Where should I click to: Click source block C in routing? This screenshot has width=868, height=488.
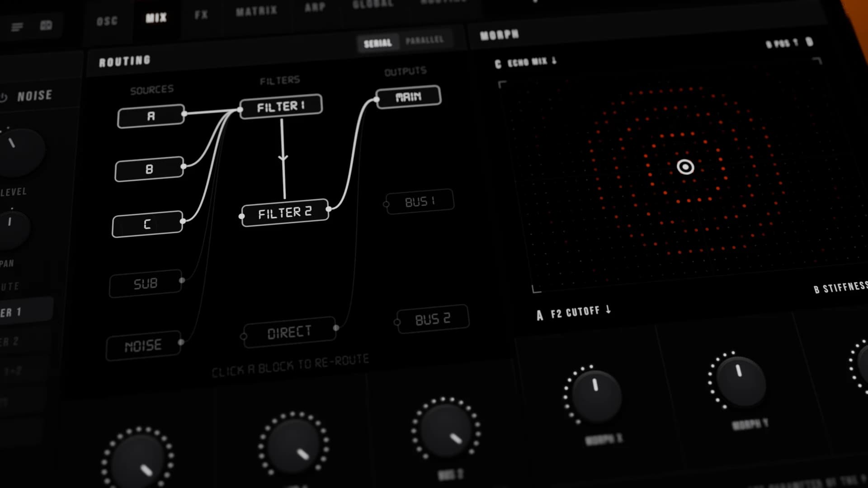coord(147,224)
